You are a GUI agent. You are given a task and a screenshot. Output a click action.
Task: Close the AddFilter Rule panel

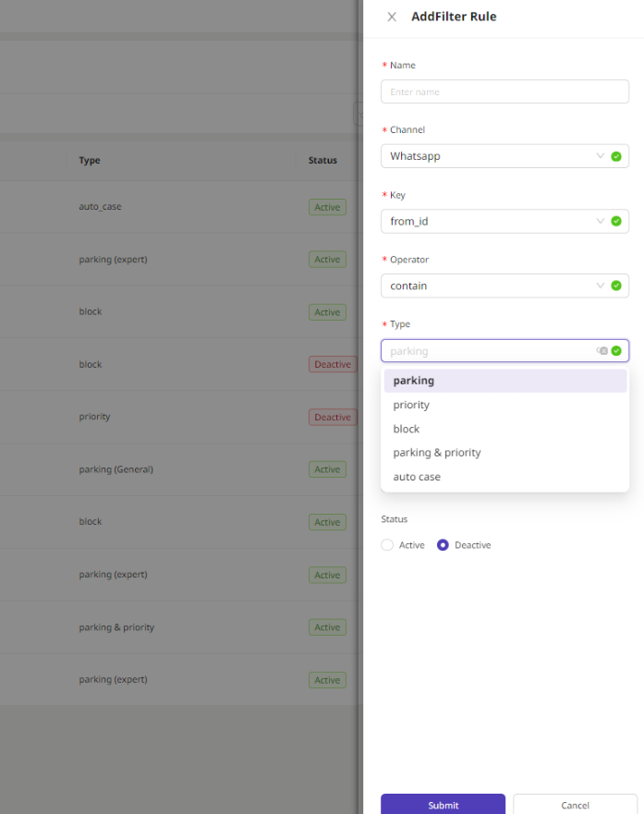392,17
